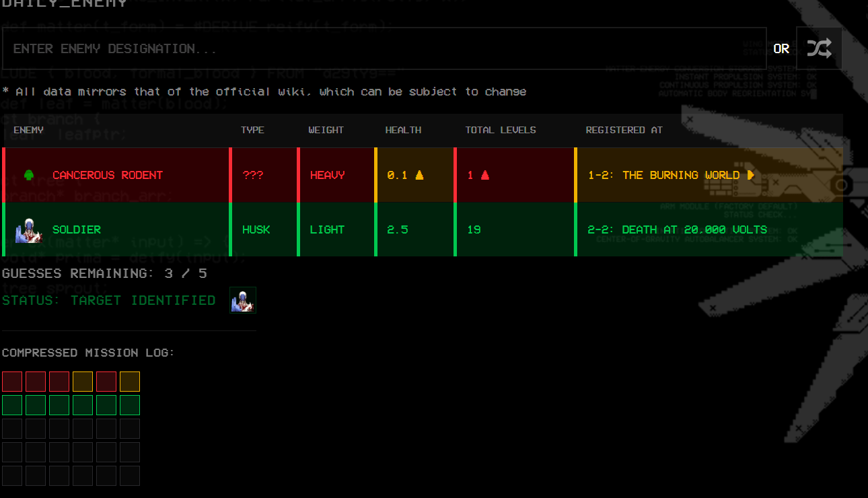Viewport: 868px width, 498px height.
Task: Select the REGISTERED AT column header
Action: (x=624, y=130)
